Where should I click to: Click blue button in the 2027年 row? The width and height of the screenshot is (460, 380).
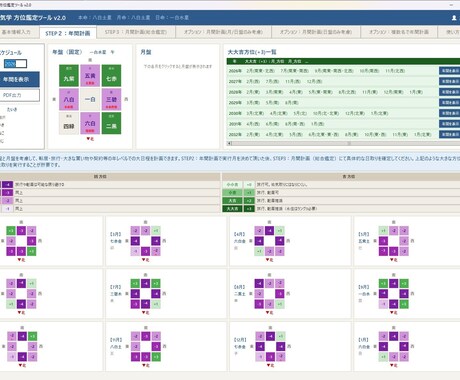click(449, 81)
